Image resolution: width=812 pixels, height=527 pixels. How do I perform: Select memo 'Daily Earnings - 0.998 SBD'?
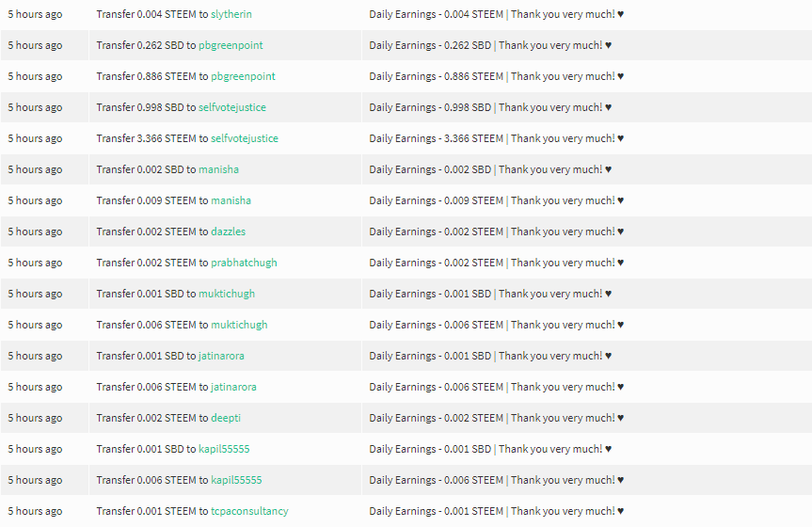point(430,107)
